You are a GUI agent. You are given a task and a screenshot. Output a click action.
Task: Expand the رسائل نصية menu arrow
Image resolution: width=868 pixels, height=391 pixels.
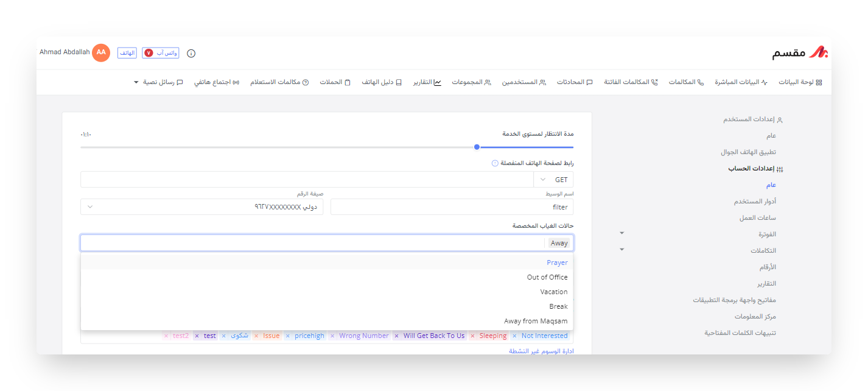point(136,82)
